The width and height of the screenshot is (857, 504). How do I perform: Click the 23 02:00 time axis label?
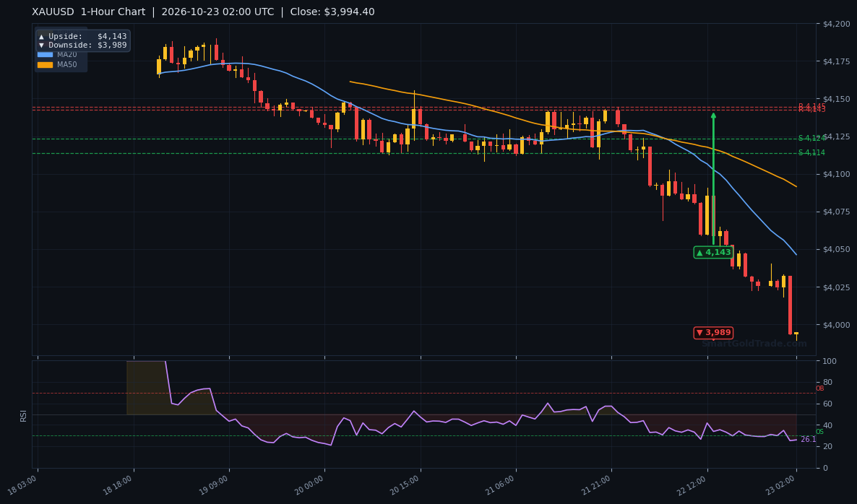pos(782,485)
